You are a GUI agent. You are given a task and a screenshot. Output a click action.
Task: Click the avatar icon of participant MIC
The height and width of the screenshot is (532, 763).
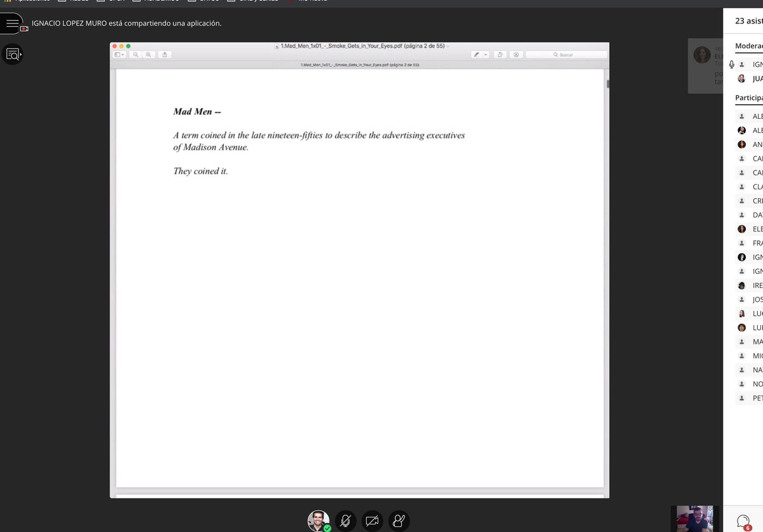click(741, 356)
